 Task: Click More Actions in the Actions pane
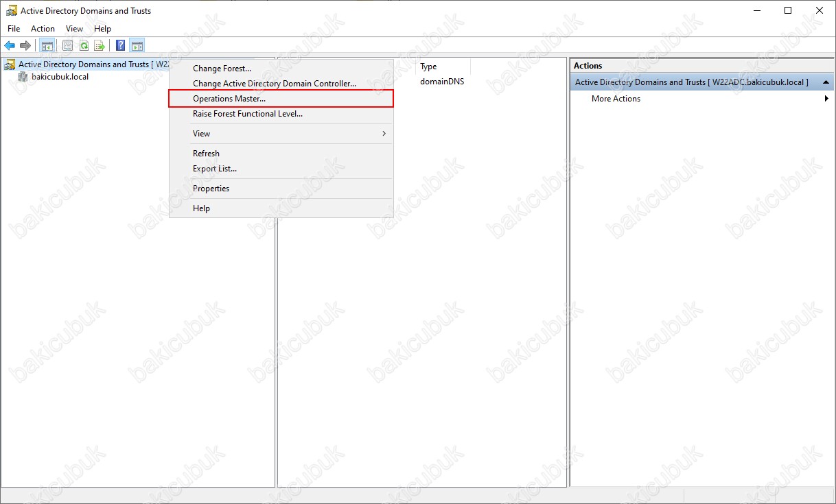(x=616, y=99)
